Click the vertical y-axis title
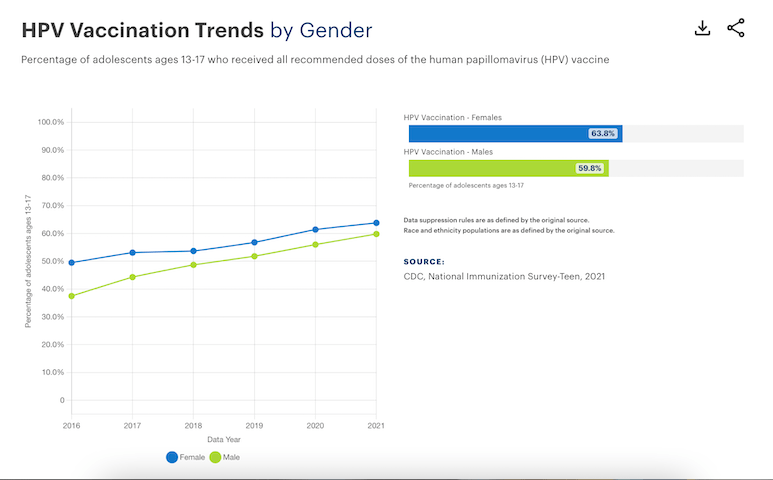The height and width of the screenshot is (480, 773). pos(28,261)
